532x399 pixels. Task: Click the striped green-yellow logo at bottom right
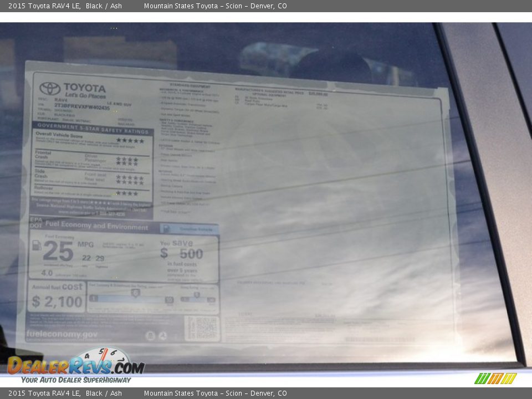[x=495, y=378]
